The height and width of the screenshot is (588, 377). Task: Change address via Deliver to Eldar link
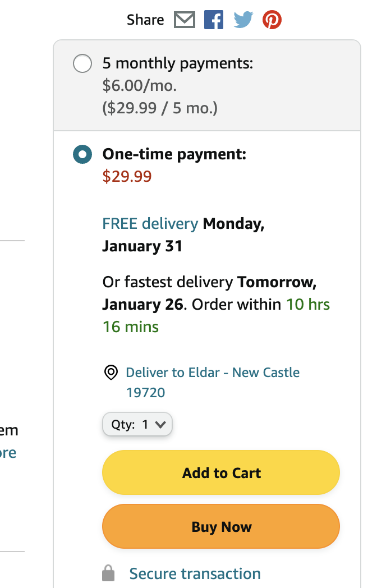click(x=212, y=373)
